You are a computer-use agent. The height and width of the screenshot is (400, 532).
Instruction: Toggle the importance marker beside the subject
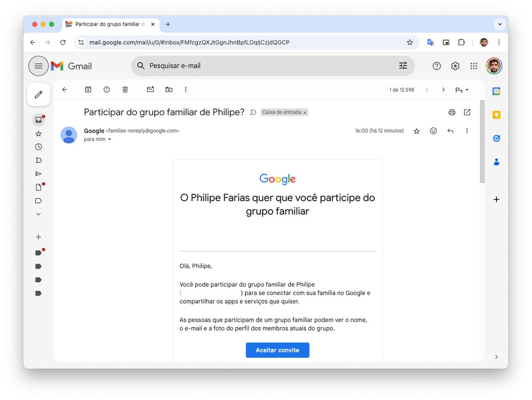[x=253, y=112]
